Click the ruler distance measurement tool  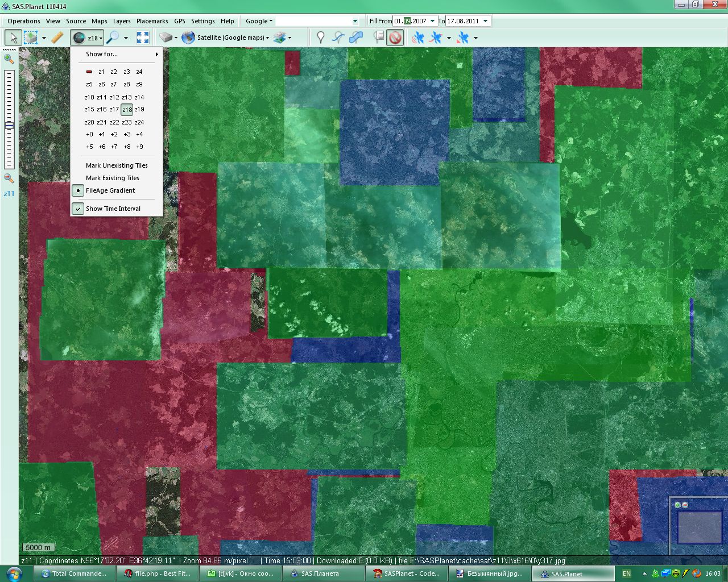(57, 38)
